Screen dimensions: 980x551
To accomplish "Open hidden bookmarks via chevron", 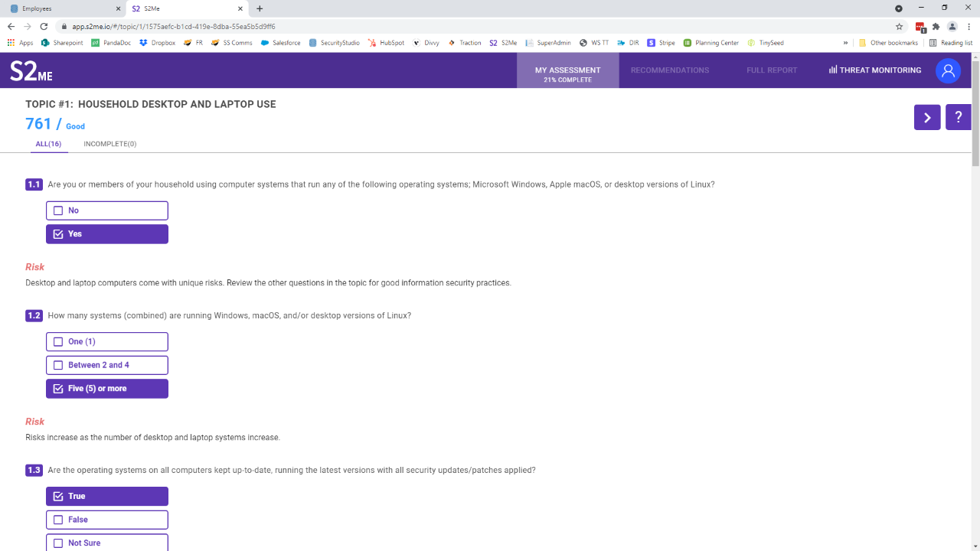I will 844,42.
